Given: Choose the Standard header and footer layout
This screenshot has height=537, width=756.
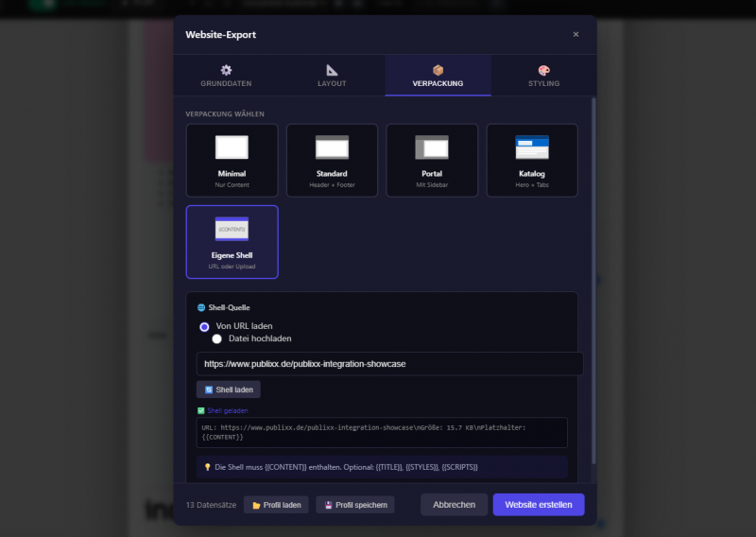Looking at the screenshot, I should [x=332, y=147].
